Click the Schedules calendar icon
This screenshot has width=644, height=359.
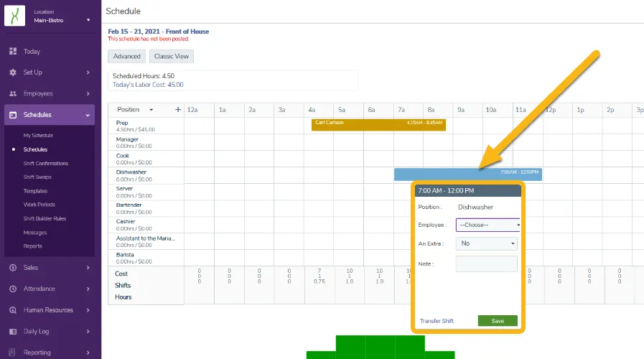point(13,115)
